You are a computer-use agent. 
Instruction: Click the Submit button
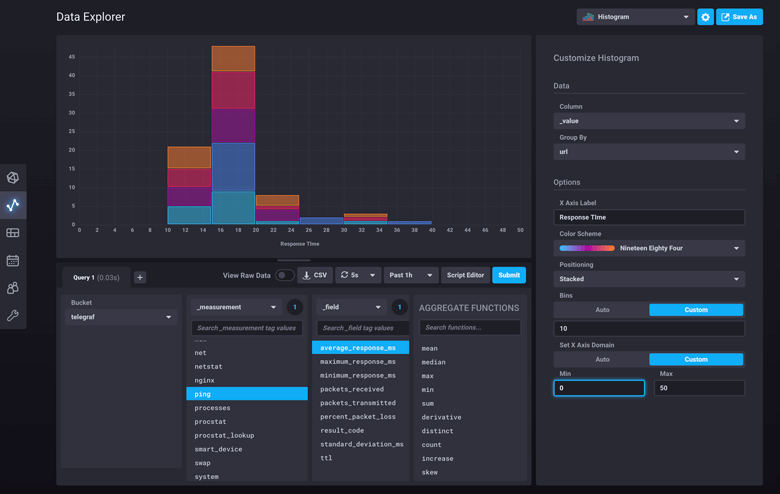point(509,275)
